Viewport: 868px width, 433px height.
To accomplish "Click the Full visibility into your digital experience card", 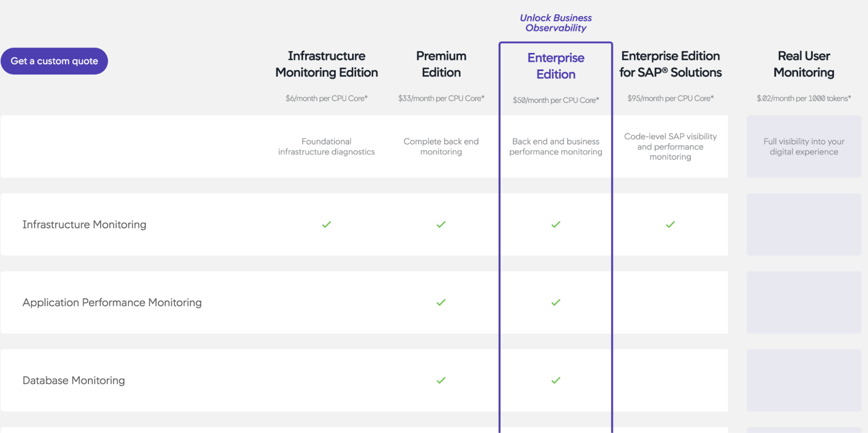I will click(804, 147).
